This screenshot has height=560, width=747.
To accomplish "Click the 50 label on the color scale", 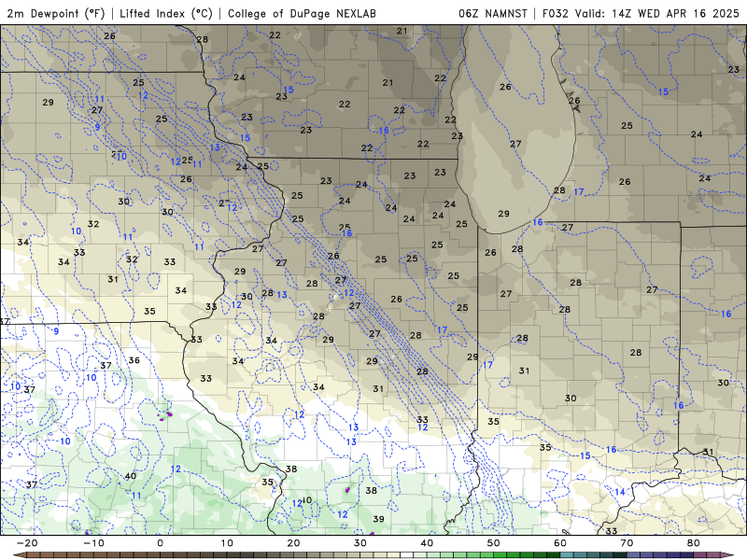I will click(x=494, y=543).
